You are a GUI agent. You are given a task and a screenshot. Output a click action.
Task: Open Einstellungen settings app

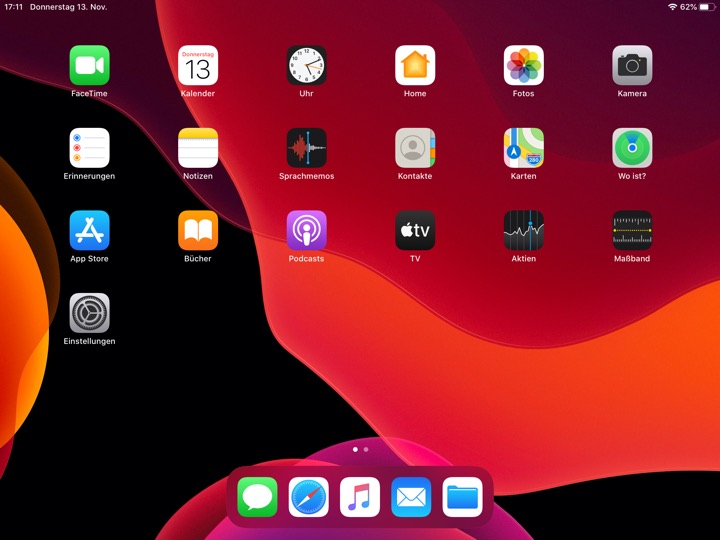pos(89,313)
